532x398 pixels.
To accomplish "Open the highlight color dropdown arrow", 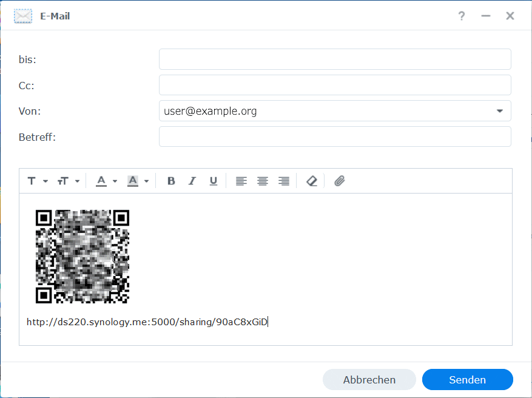I will [x=146, y=180].
